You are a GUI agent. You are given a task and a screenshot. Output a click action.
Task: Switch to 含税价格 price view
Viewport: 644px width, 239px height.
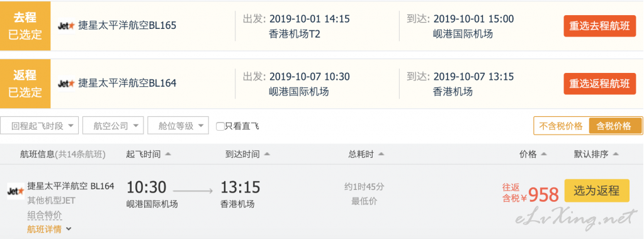coord(615,126)
